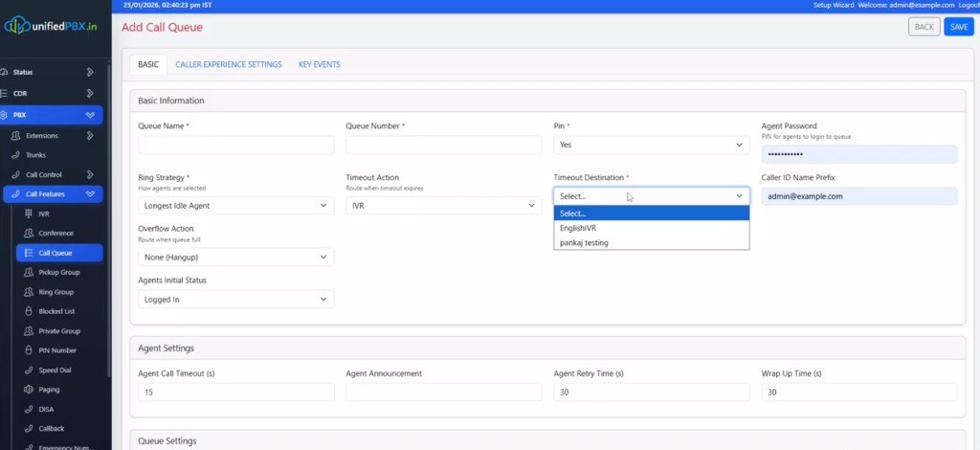Click the IVR keypad icon
Viewport: 980px width, 450px height.
[28, 214]
